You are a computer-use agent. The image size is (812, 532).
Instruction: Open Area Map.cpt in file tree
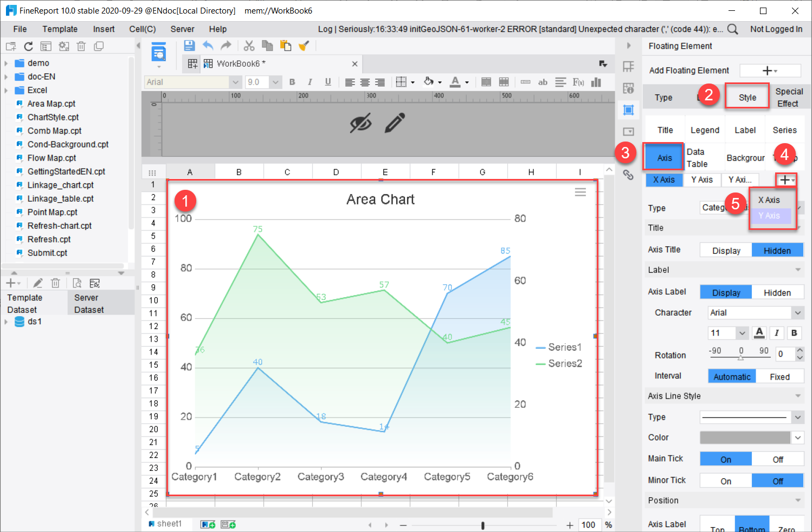point(51,104)
